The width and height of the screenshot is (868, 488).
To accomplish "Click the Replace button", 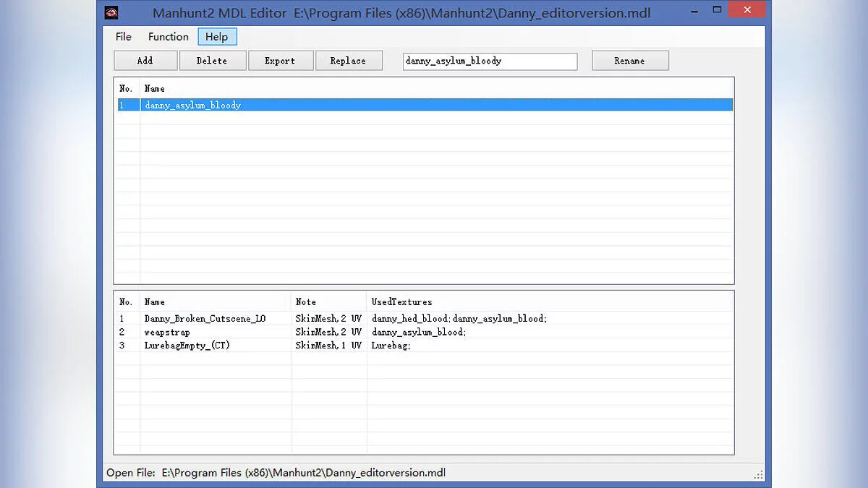I will click(349, 61).
